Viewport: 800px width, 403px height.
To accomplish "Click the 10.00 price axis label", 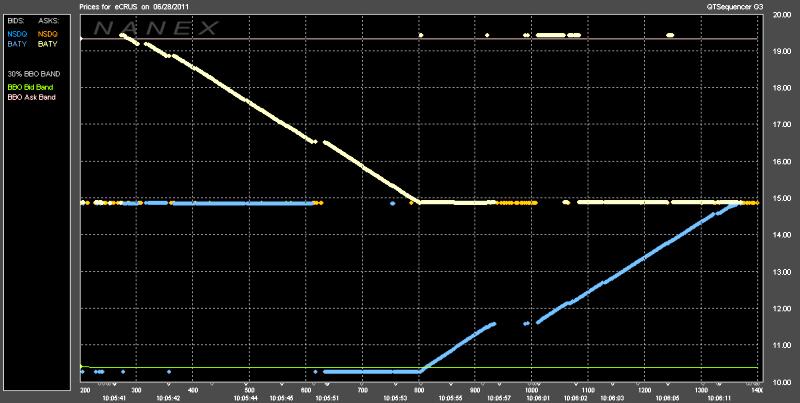I will [x=780, y=383].
